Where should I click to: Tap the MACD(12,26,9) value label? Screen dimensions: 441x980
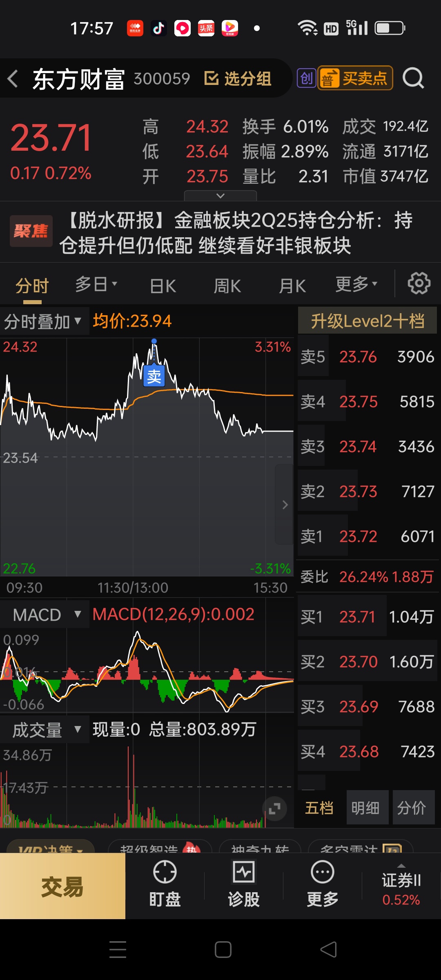coord(174,614)
